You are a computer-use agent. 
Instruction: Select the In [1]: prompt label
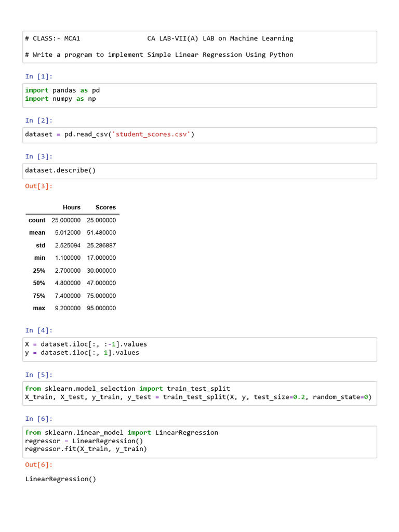point(39,76)
